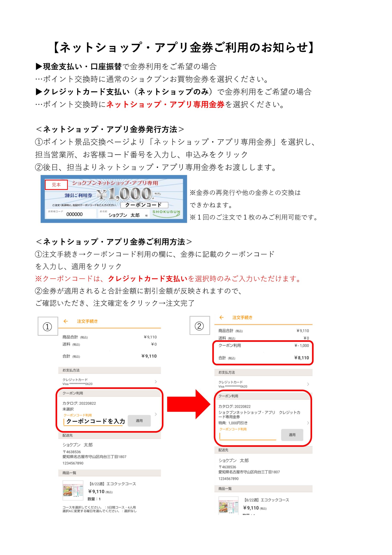Screen dimensions: 392x555
Task: Tap the back arrow in step 1 order screen
Action: [x=65, y=321]
